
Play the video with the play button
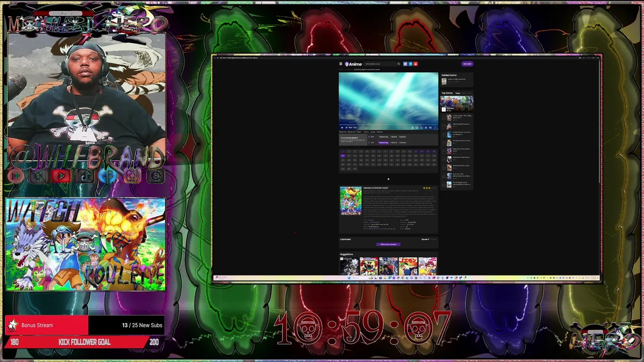(342, 128)
